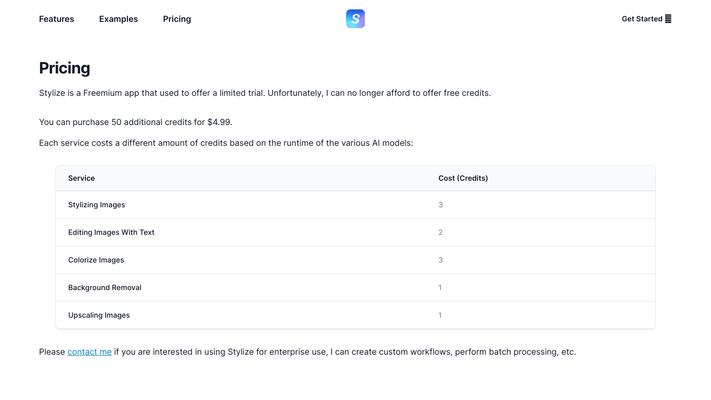Click the Background Removal row
711x400 pixels.
pyautogui.click(x=355, y=288)
